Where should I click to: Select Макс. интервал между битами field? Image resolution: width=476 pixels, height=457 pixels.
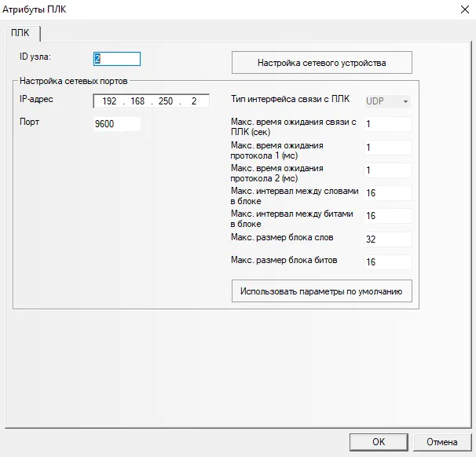[x=388, y=216]
